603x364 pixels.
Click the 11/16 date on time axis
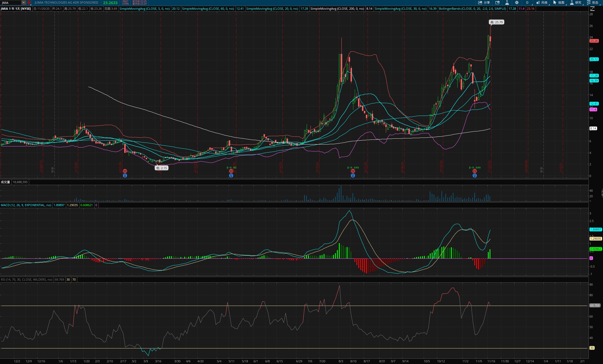[x=491, y=361]
